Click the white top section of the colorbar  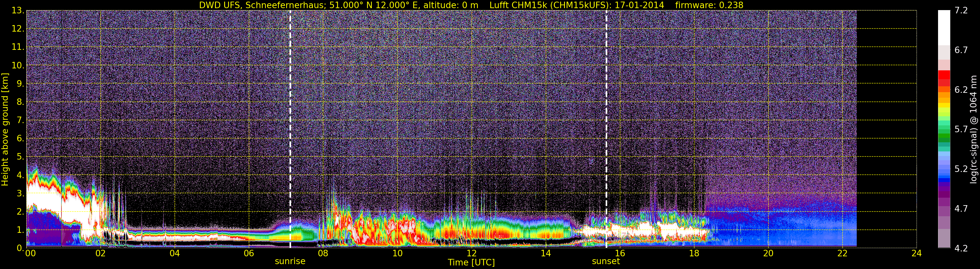tap(944, 27)
